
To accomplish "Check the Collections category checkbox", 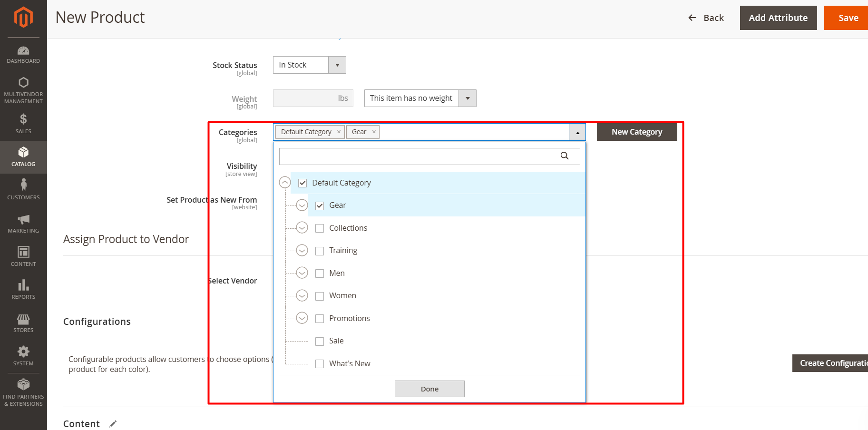I will pyautogui.click(x=320, y=228).
